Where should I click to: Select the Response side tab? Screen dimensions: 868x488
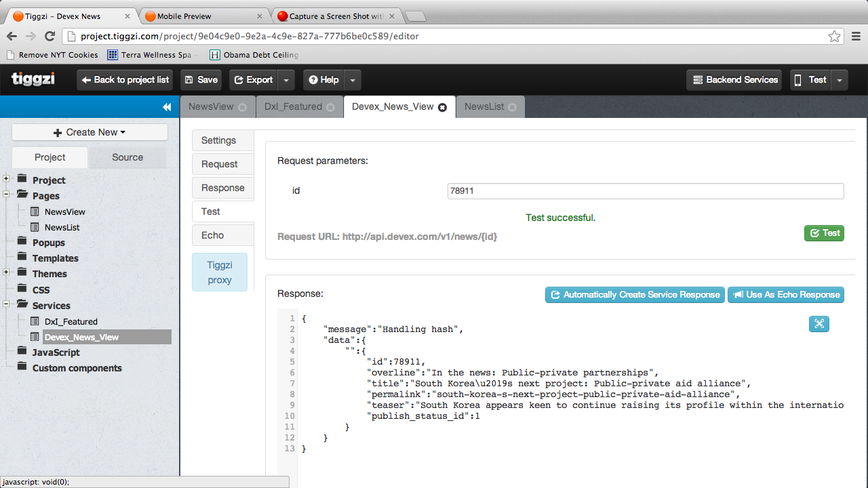tap(222, 188)
